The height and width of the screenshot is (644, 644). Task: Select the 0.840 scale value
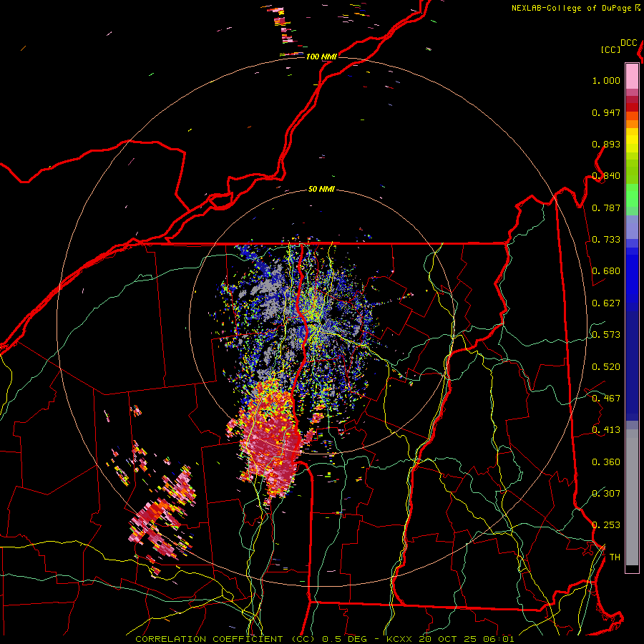[x=606, y=176]
